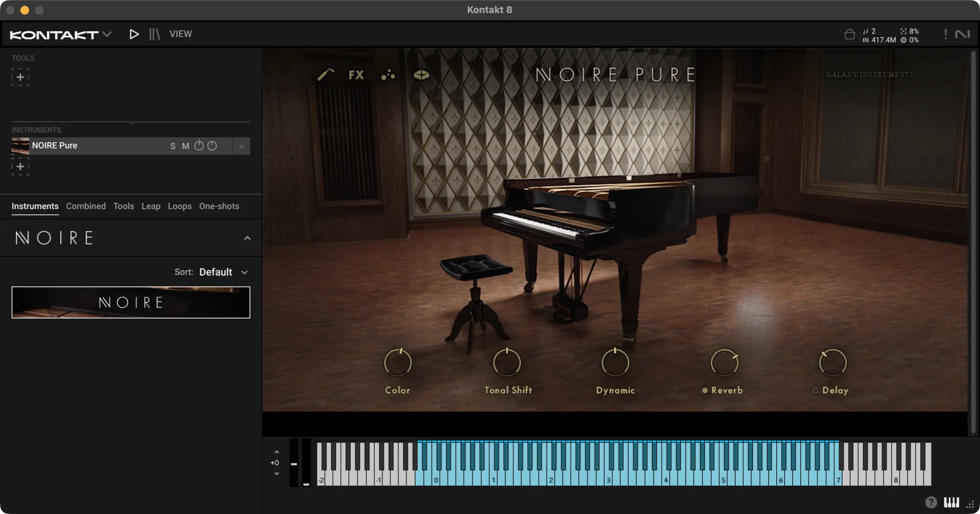The image size is (980, 514).
Task: Add a new instrument with the plus button
Action: (21, 166)
